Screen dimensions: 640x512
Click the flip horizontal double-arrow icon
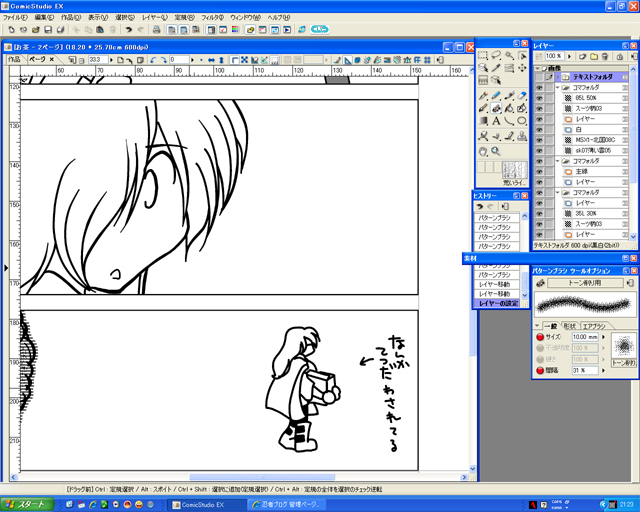pyautogui.click(x=211, y=60)
